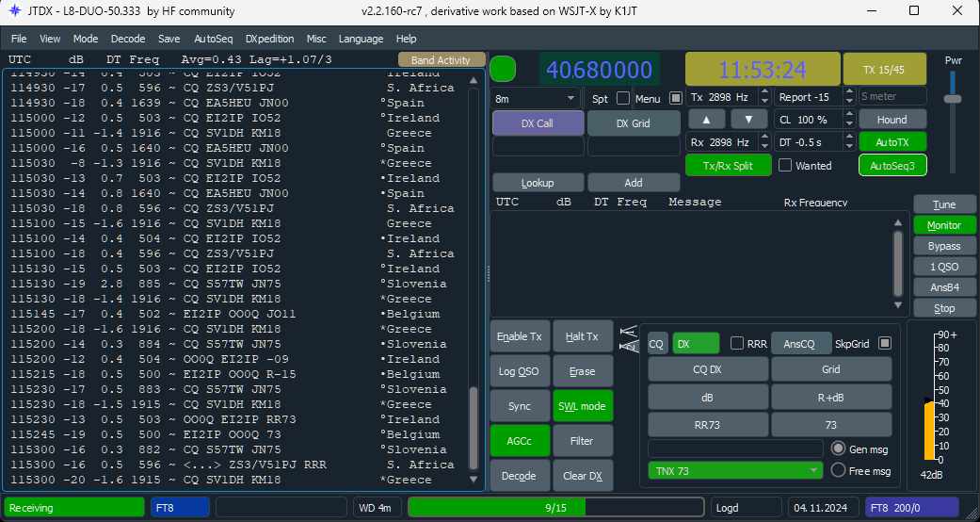Click the RR73 message button
The width and height of the screenshot is (980, 522).
[x=708, y=425]
